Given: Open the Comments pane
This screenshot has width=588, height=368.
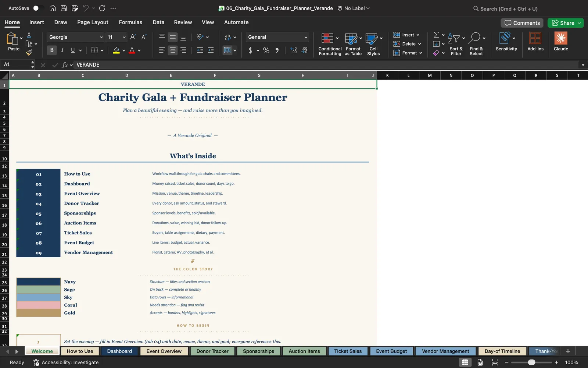Looking at the screenshot, I should click(x=522, y=23).
